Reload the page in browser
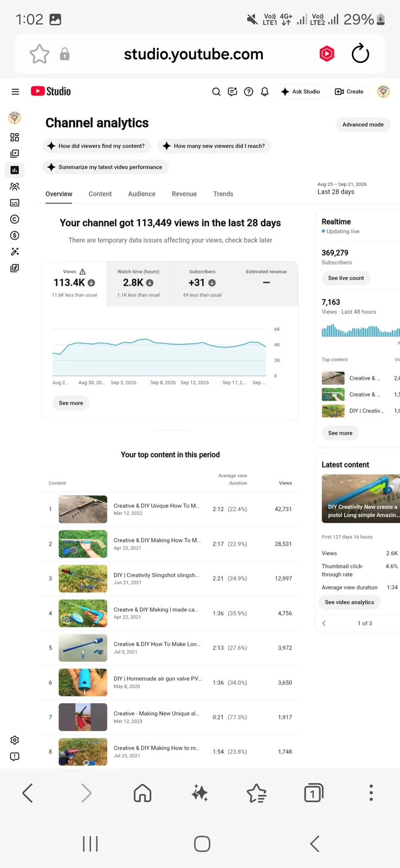Image resolution: width=400 pixels, height=868 pixels. click(360, 54)
